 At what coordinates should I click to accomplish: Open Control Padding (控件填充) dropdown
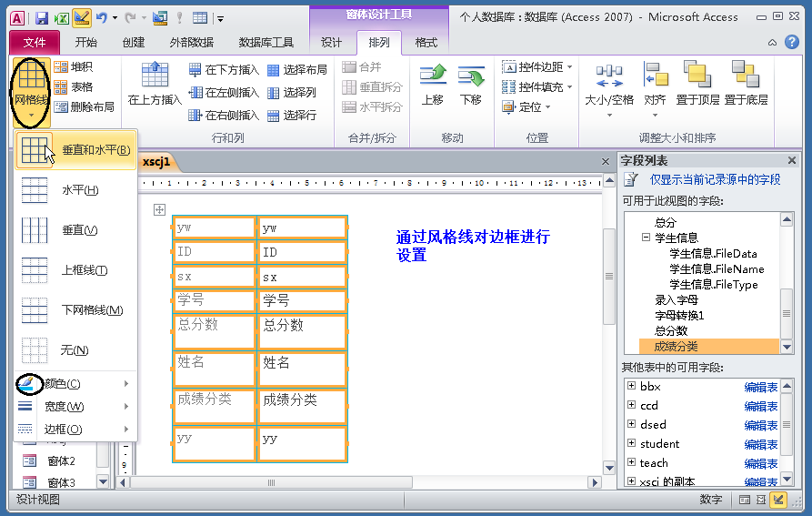537,87
